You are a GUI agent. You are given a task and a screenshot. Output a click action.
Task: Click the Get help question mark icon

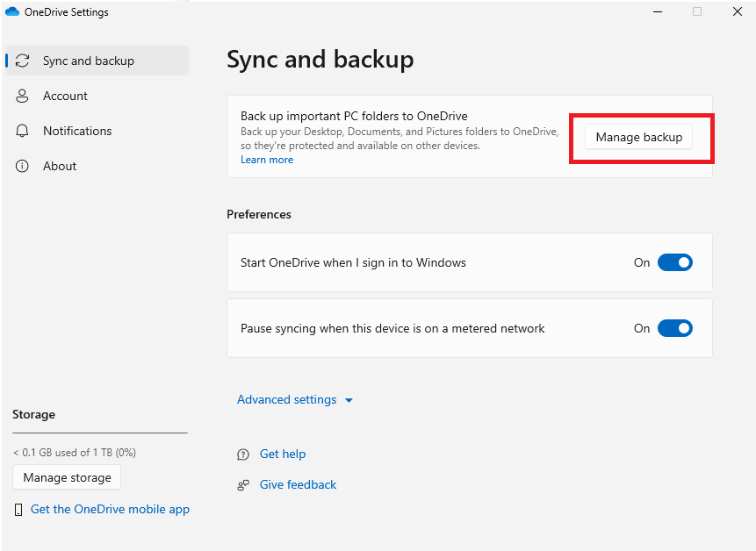coord(243,454)
